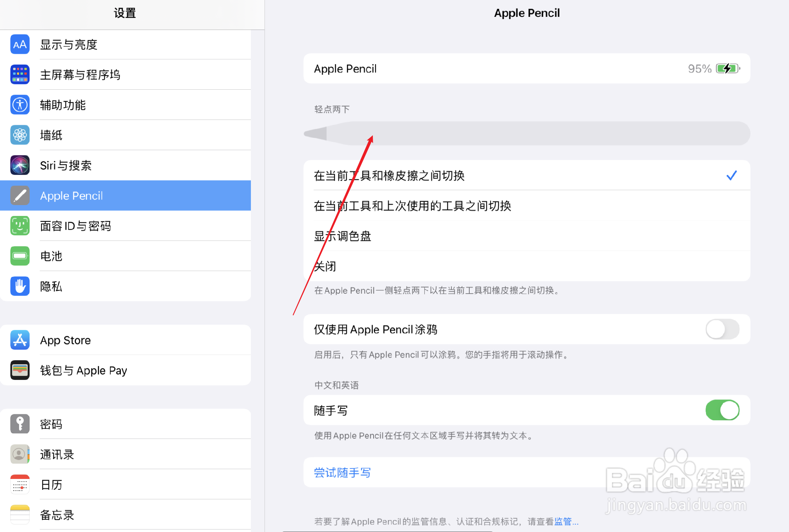Click the Passwords key icon
The height and width of the screenshot is (532, 789).
point(20,424)
